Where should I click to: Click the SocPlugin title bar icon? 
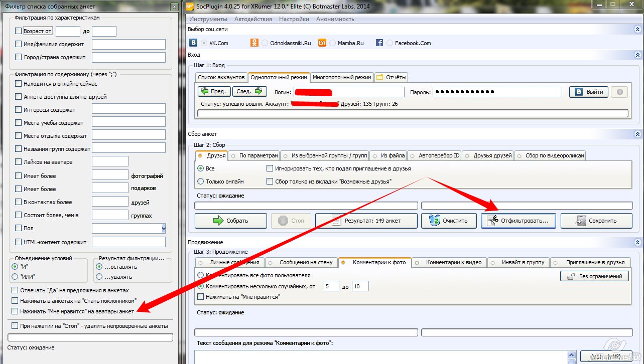(190, 7)
